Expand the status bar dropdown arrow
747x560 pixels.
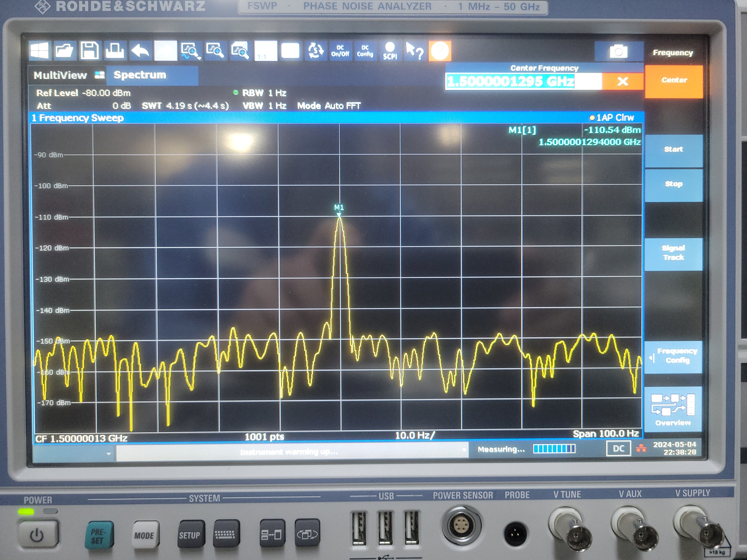coord(109,454)
